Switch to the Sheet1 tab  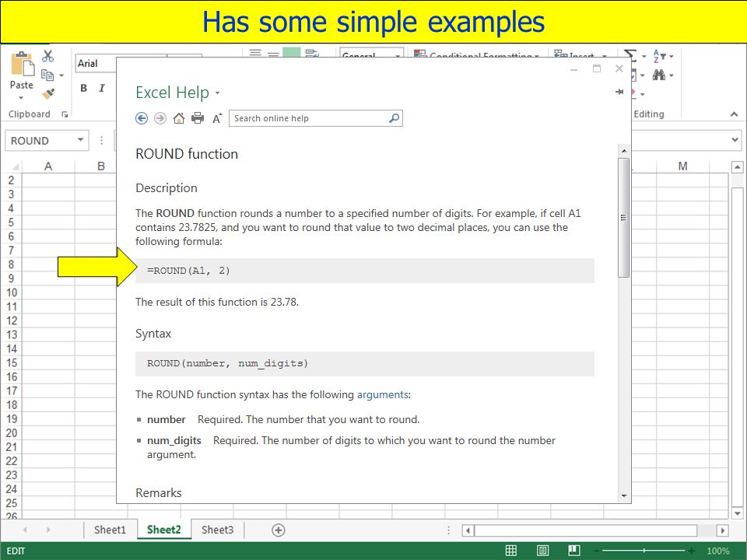point(110,530)
